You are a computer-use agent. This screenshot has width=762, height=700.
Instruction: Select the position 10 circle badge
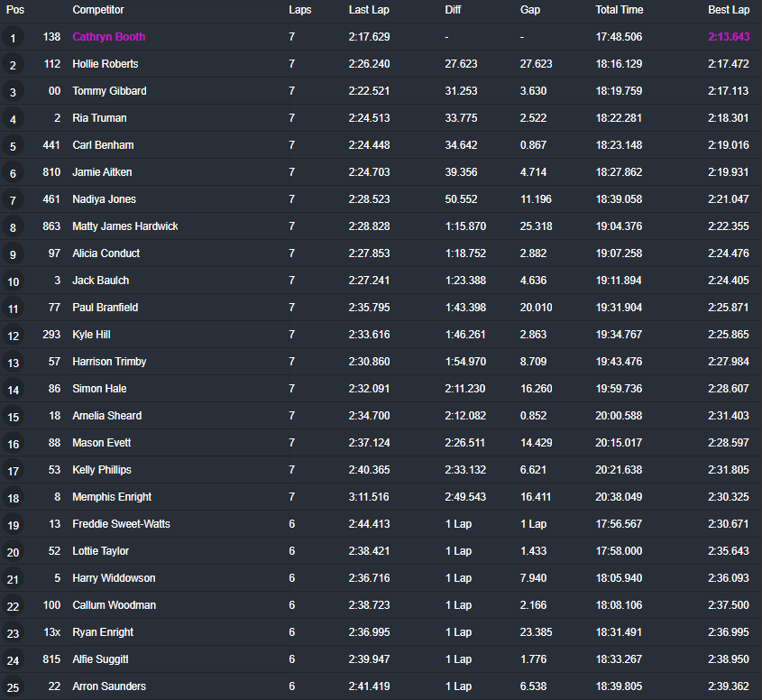[13, 281]
